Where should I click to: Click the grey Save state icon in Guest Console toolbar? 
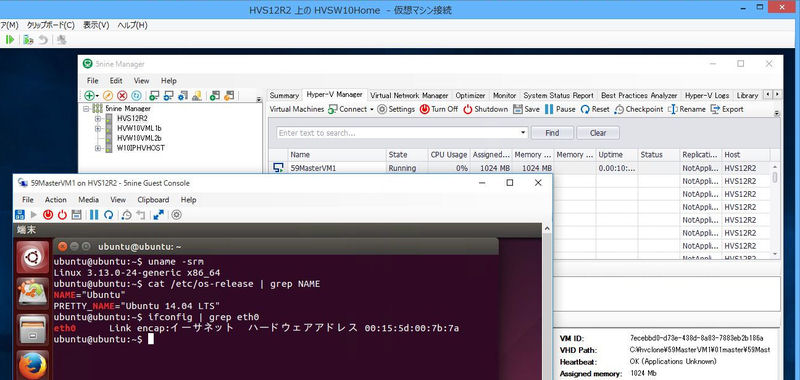77,215
